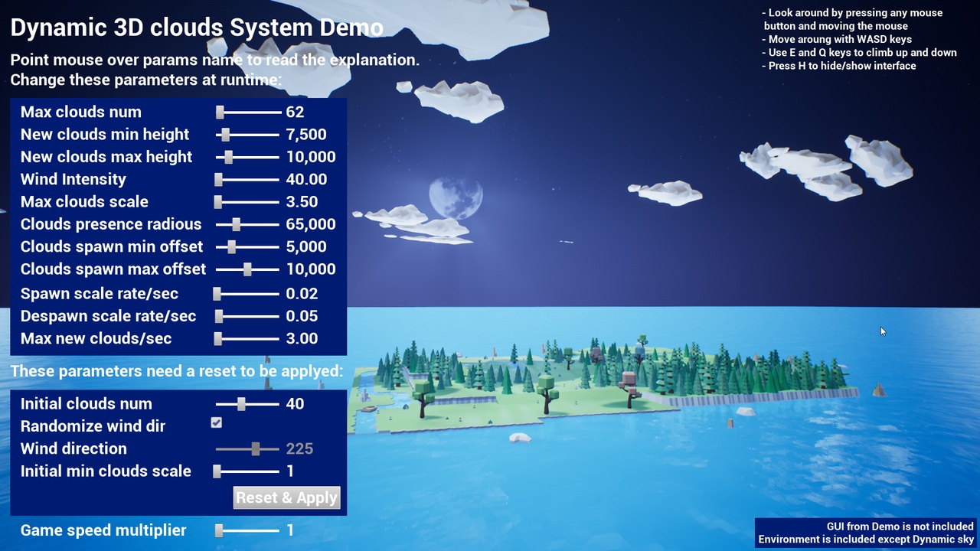
Task: Click the Max clouds scale slider
Action: click(x=248, y=202)
